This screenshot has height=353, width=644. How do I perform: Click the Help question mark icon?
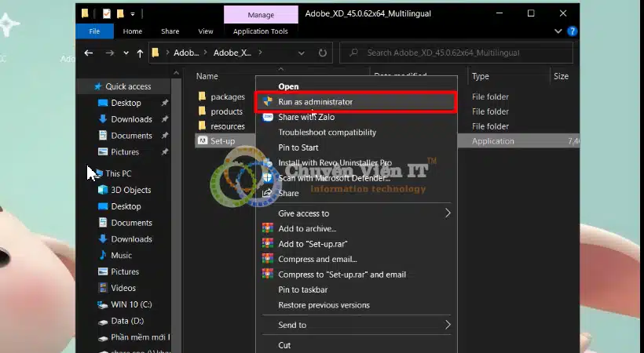(572, 31)
